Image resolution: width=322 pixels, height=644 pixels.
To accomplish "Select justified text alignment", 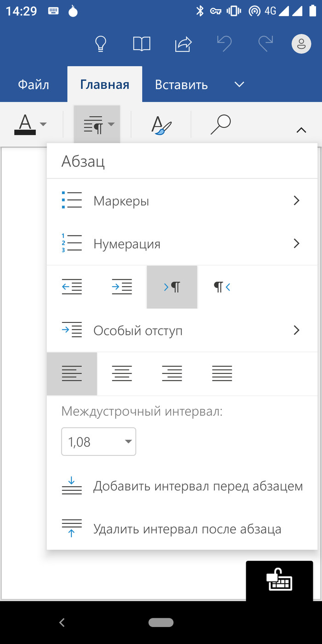I will 222,373.
